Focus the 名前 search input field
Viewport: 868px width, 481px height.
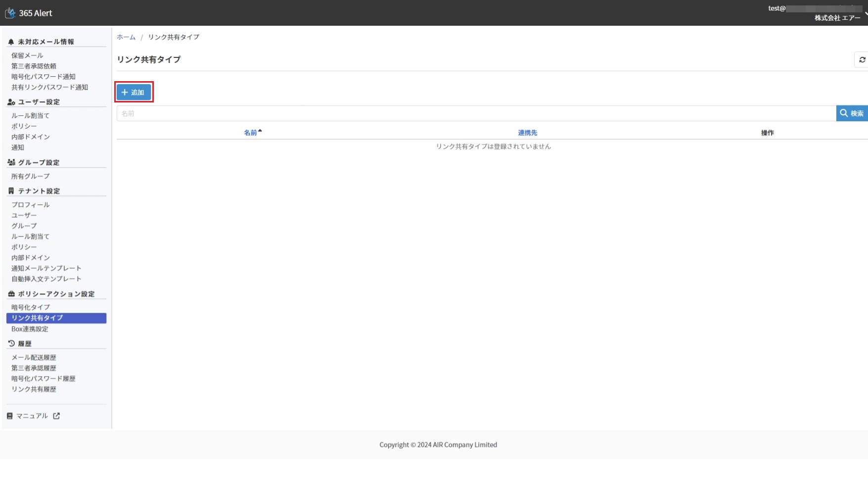click(x=476, y=113)
